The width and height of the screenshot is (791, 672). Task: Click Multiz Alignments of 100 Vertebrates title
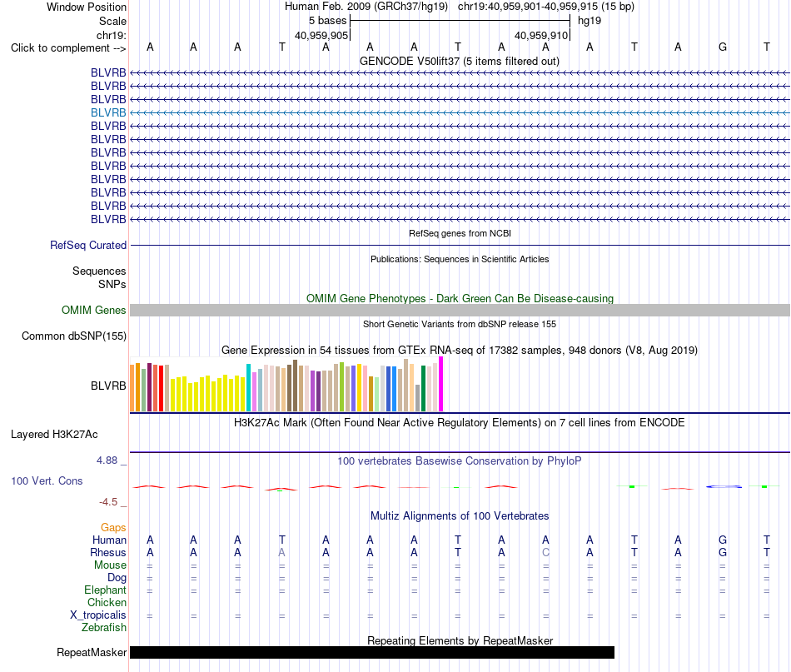click(460, 516)
